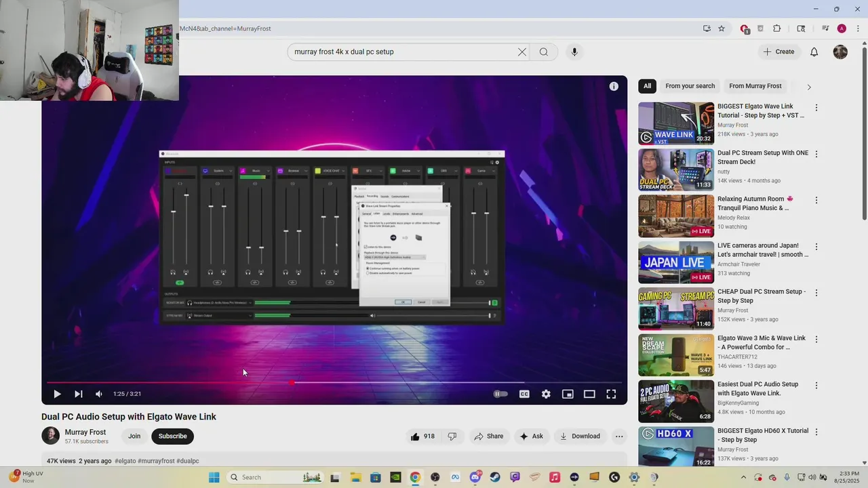Open Chrome three-dot menu

click(x=858, y=28)
